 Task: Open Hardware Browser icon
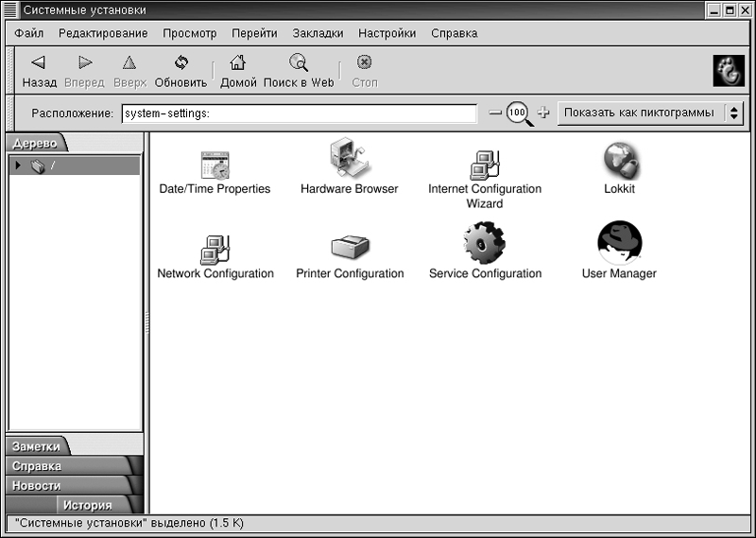(x=349, y=161)
